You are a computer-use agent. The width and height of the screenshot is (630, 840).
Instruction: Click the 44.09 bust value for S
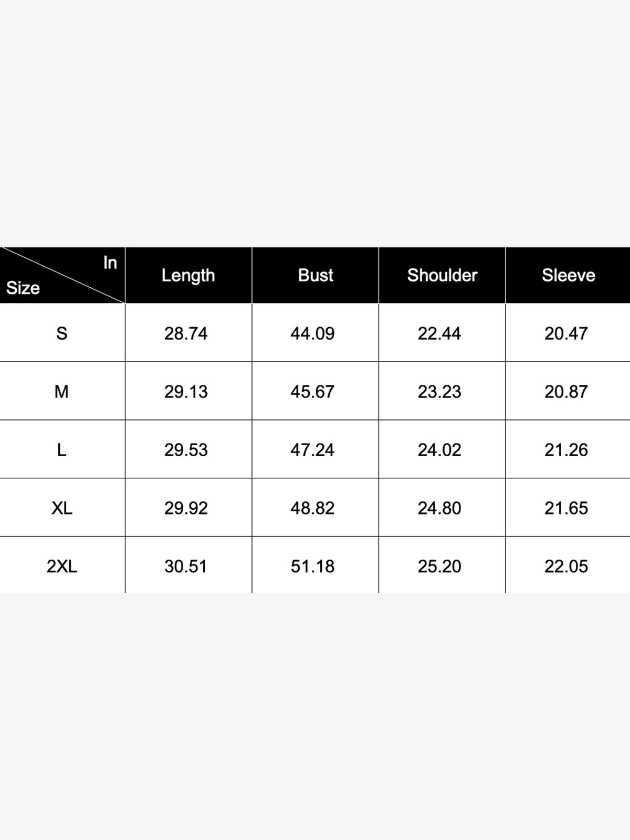[x=312, y=333]
